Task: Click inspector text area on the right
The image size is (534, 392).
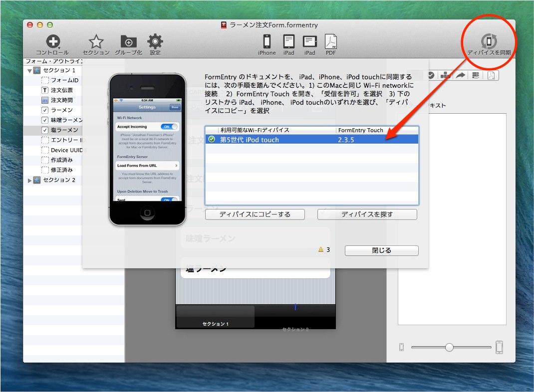Action: [452, 219]
